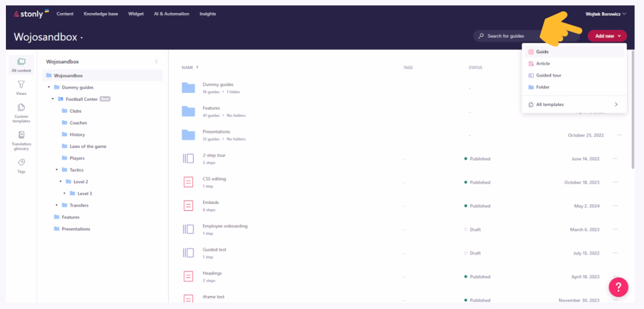644x309 pixels.
Task: Open the Stonly logo home link
Action: tap(31, 13)
